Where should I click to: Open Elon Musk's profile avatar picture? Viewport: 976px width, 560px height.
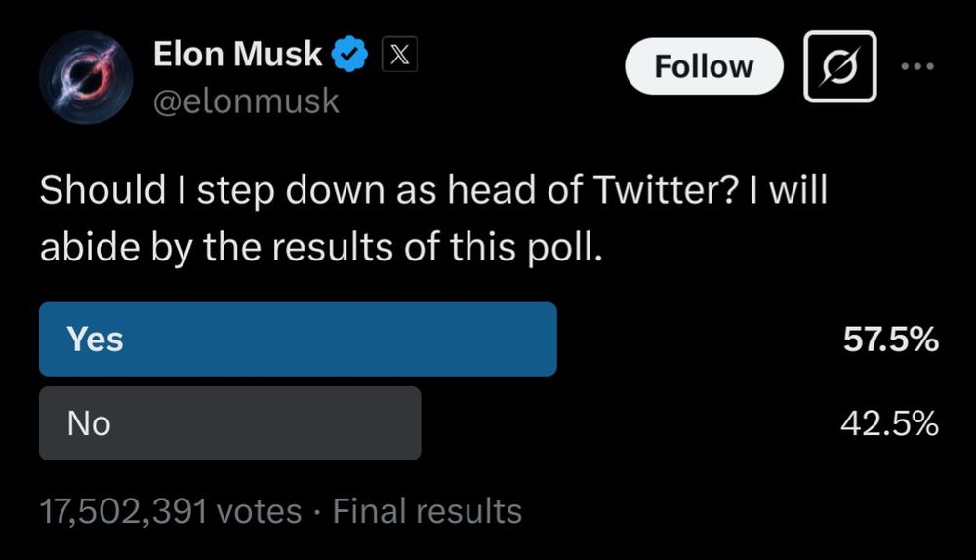(x=86, y=77)
